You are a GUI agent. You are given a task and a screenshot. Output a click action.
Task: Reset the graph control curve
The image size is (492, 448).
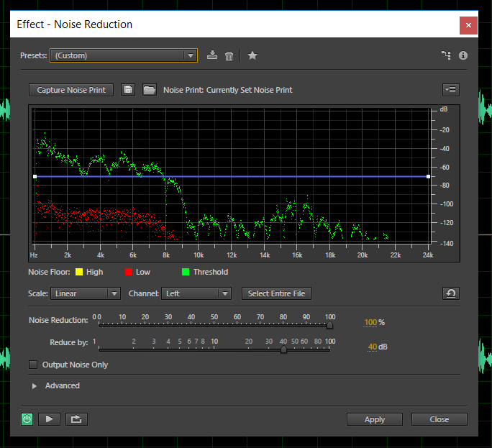click(x=451, y=293)
